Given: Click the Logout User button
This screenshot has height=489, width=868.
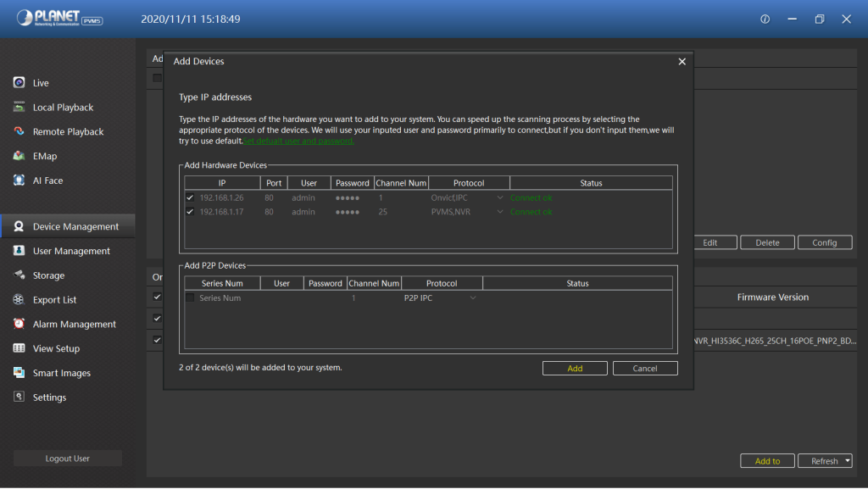Looking at the screenshot, I should [68, 458].
